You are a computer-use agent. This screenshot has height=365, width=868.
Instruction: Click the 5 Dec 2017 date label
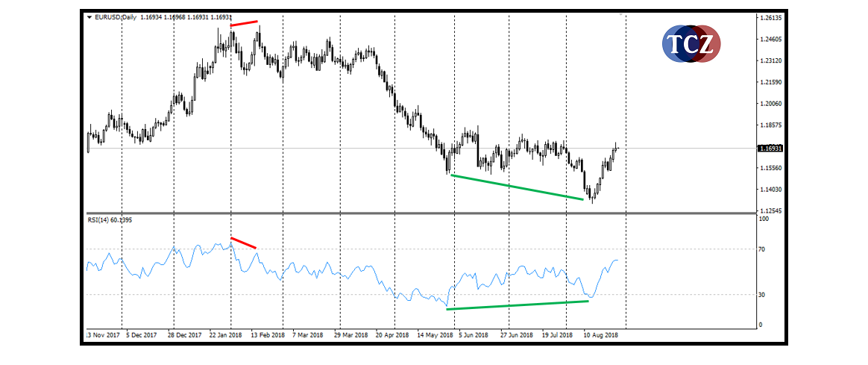tap(141, 335)
